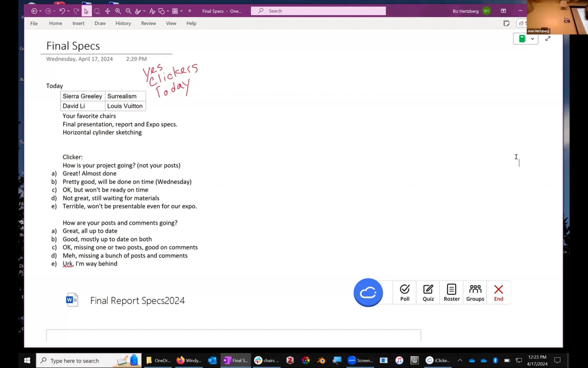Select the Eraser tool

coord(152,11)
